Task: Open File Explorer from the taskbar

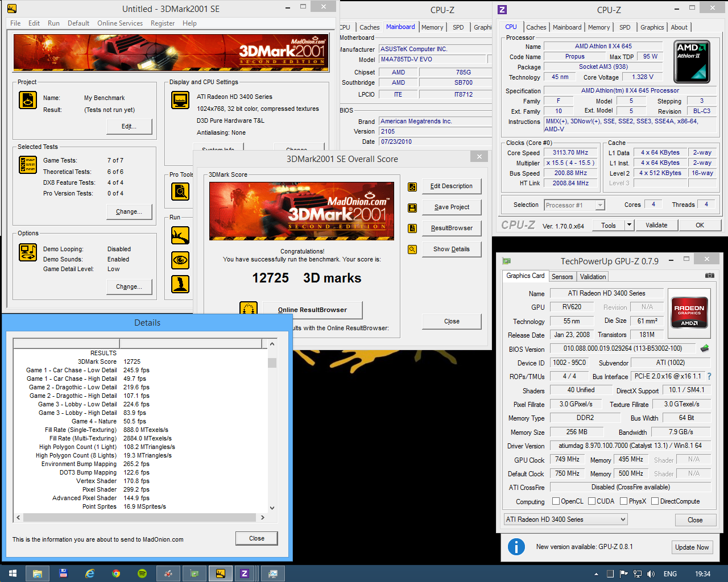Action: (x=37, y=573)
